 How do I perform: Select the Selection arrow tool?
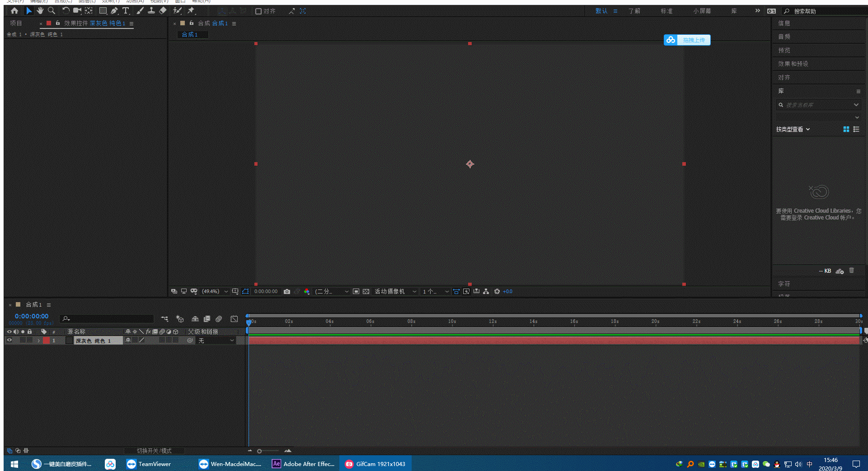[x=29, y=11]
